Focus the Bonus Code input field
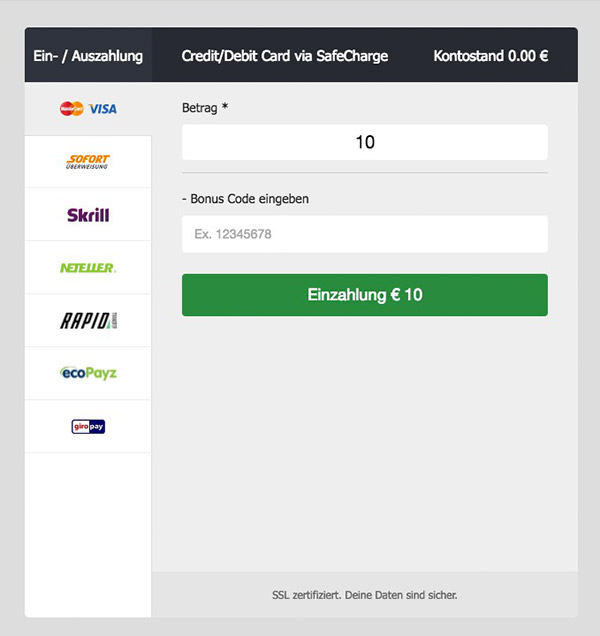Image resolution: width=600 pixels, height=636 pixels. [x=365, y=234]
